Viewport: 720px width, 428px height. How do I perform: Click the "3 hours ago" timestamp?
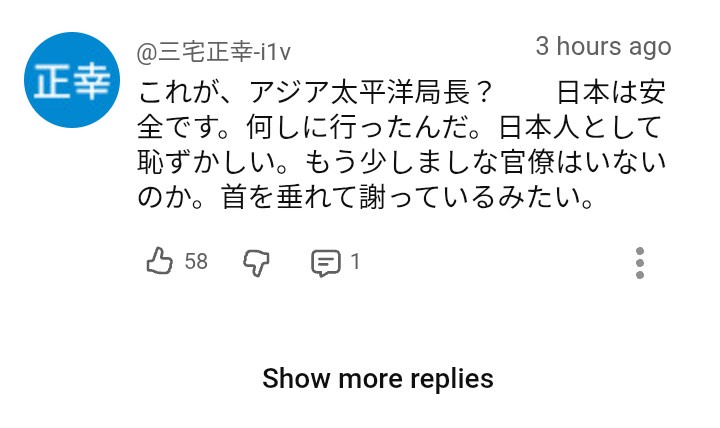pos(603,46)
